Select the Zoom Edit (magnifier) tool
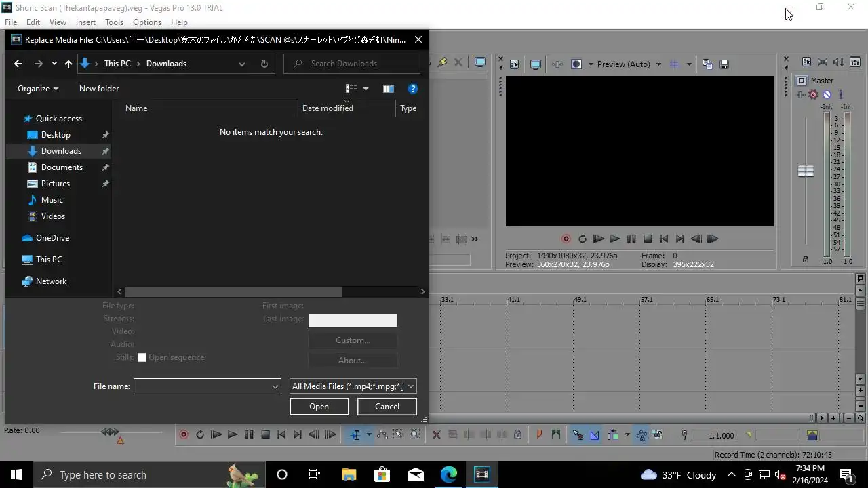The height and width of the screenshot is (488, 868). coord(415,435)
